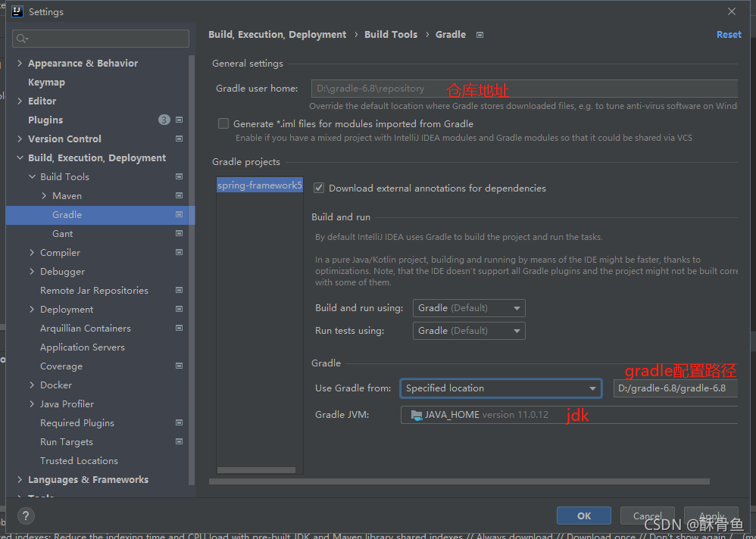Click the Gradle location path field
This screenshot has height=539, width=756.
tap(676, 388)
